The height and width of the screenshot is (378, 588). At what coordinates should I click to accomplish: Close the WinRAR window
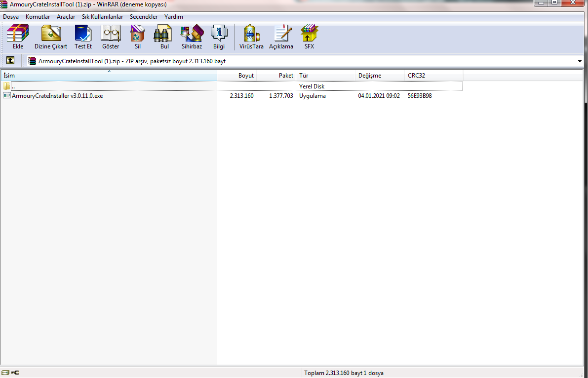click(x=574, y=2)
